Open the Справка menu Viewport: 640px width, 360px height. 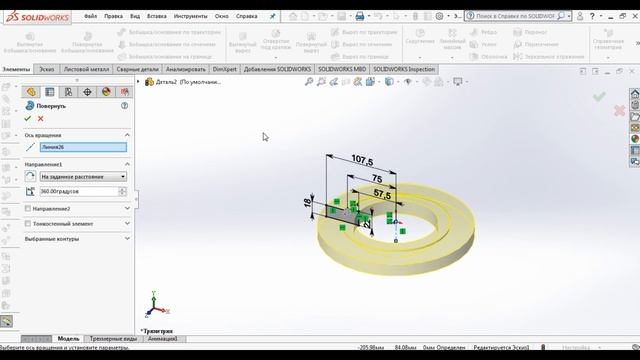tap(247, 16)
